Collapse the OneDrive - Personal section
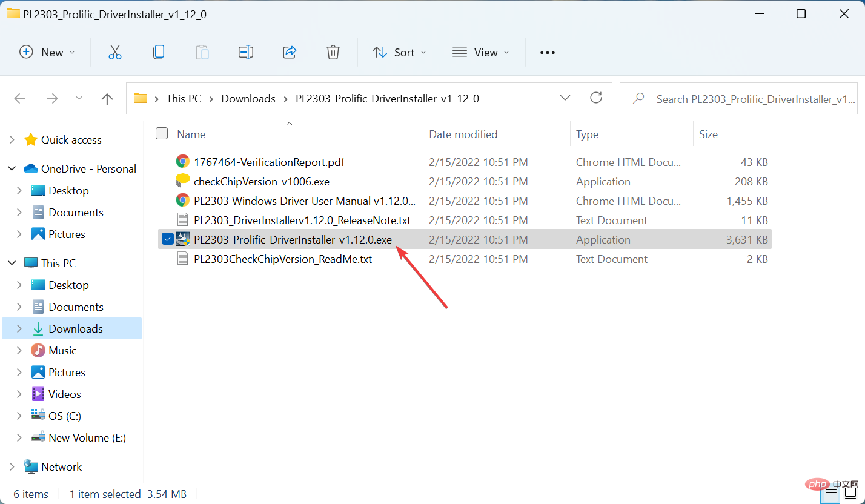Screen dimensions: 865x504 click(12, 168)
